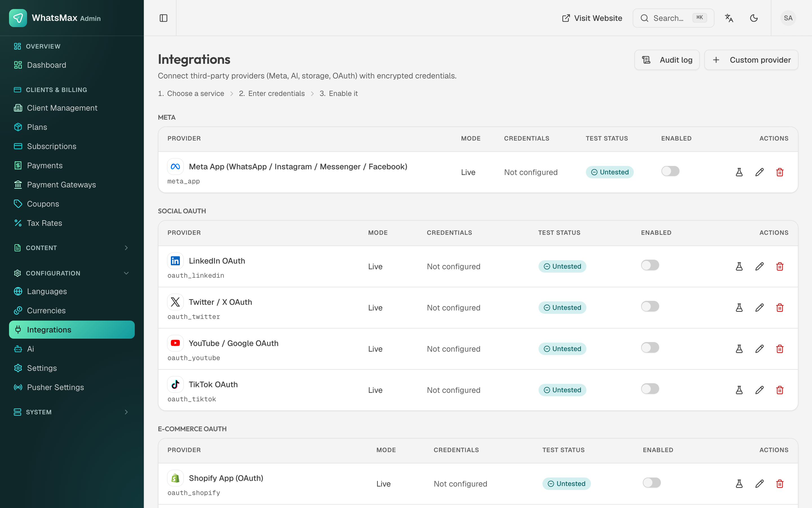Click the oauth_linkedin key text
Viewport: 812px width, 508px height.
click(x=196, y=275)
